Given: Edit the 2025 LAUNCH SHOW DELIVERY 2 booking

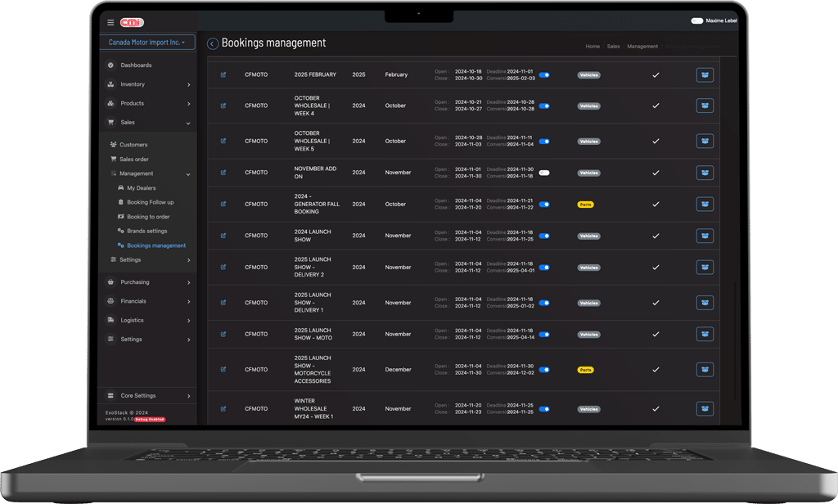Looking at the screenshot, I should 223,268.
